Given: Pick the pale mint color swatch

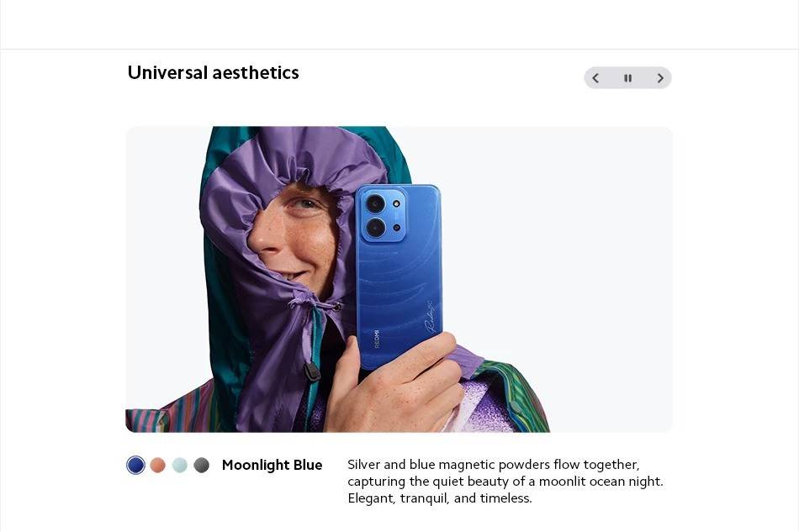Looking at the screenshot, I should coord(179,465).
